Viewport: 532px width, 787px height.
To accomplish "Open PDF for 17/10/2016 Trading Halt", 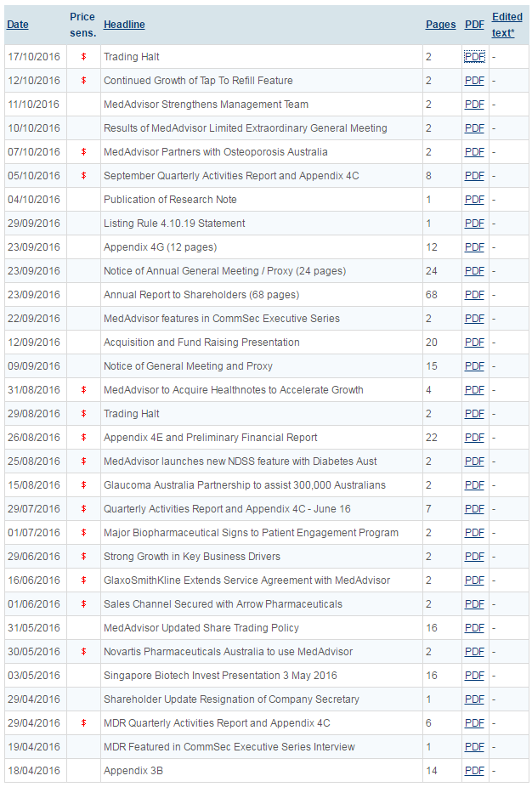I will (x=474, y=57).
